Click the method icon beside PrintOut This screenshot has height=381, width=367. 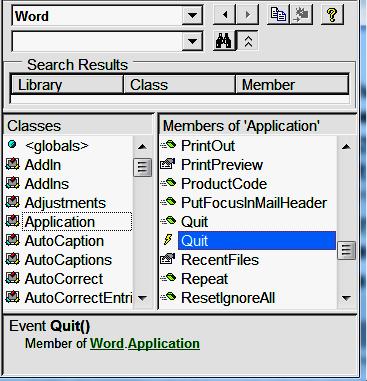coord(168,145)
